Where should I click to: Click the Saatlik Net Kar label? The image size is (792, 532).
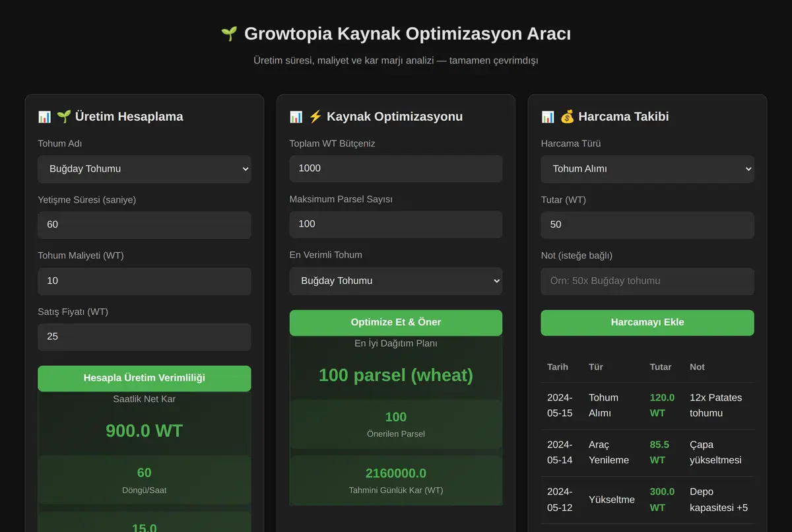click(x=145, y=399)
